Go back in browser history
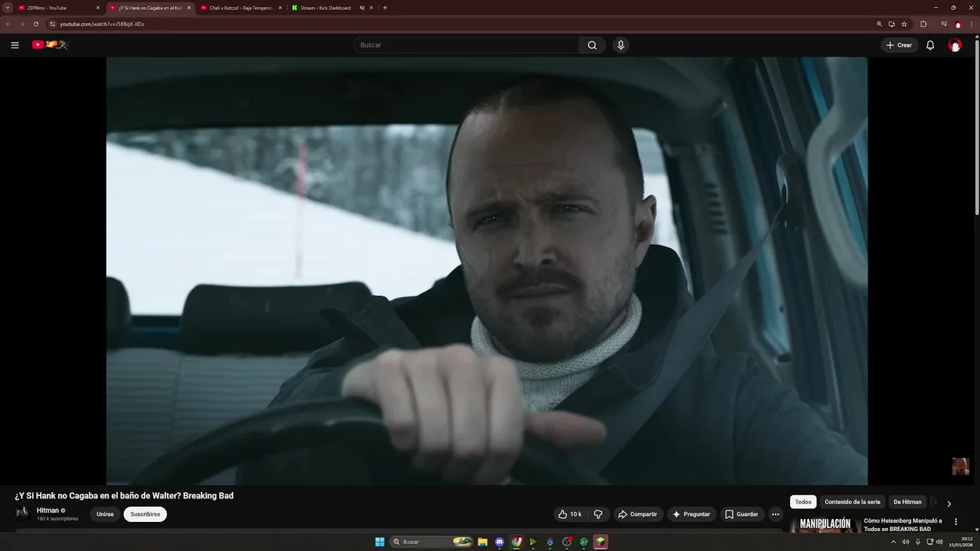The height and width of the screenshot is (551, 980). [x=8, y=24]
